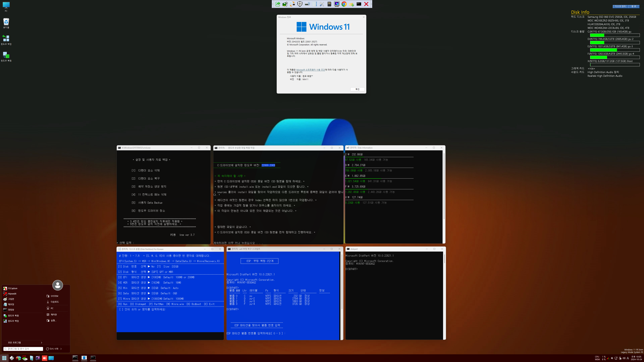Click the monitor display toolbar icon
Screen dimensions: 644x362
tap(337, 4)
